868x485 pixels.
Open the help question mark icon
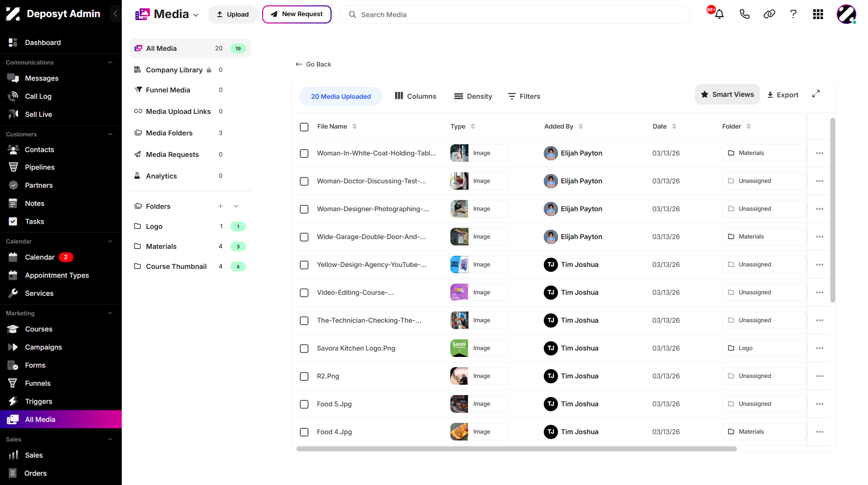(x=793, y=14)
